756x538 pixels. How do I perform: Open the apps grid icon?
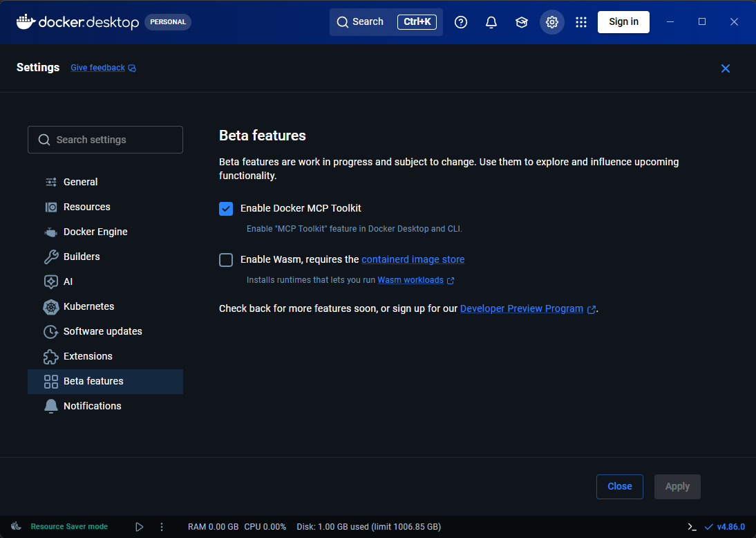(x=581, y=22)
